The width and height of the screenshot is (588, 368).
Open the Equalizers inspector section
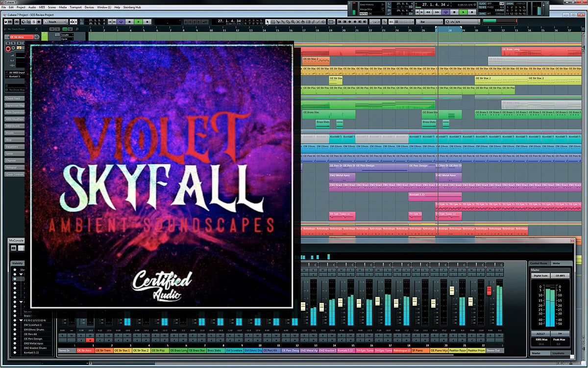pos(15,147)
